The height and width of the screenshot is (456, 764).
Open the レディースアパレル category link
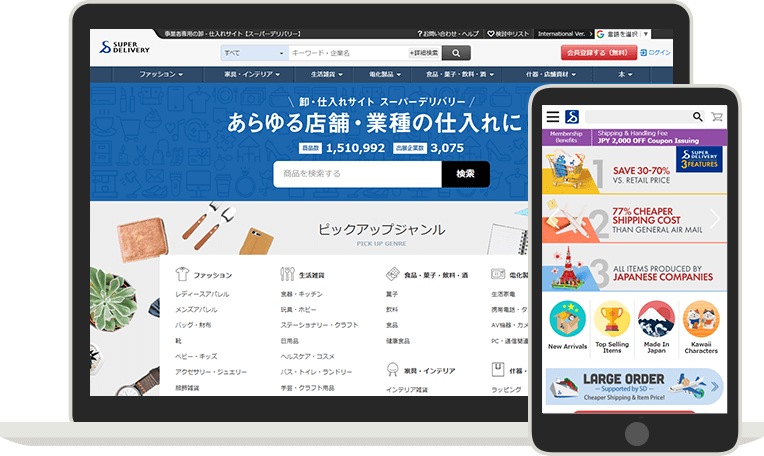click(202, 294)
